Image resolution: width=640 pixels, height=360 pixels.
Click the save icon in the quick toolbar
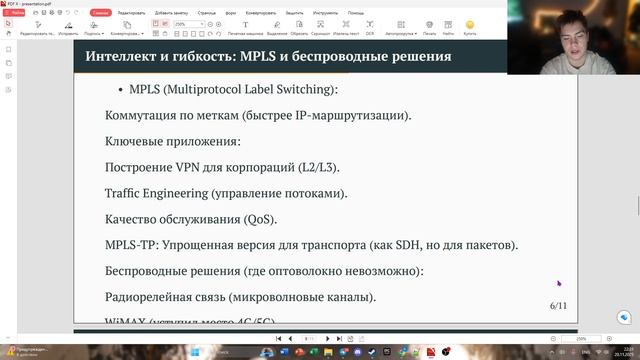pos(44,13)
